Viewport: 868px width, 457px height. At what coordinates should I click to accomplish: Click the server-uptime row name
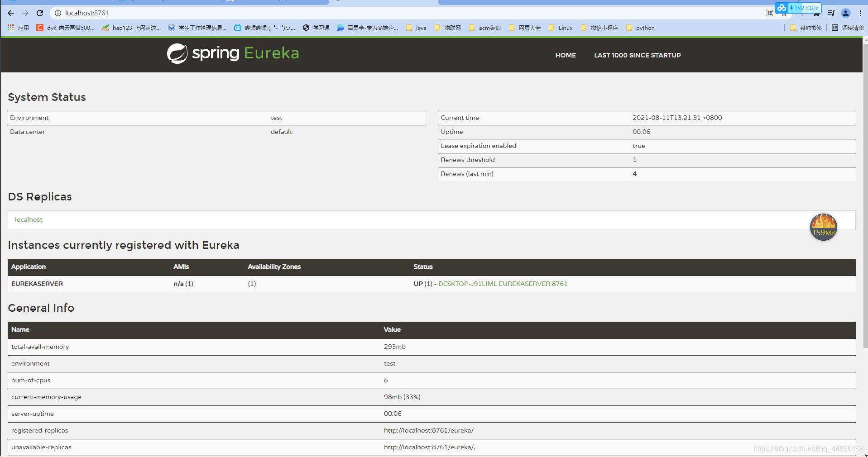(x=33, y=414)
